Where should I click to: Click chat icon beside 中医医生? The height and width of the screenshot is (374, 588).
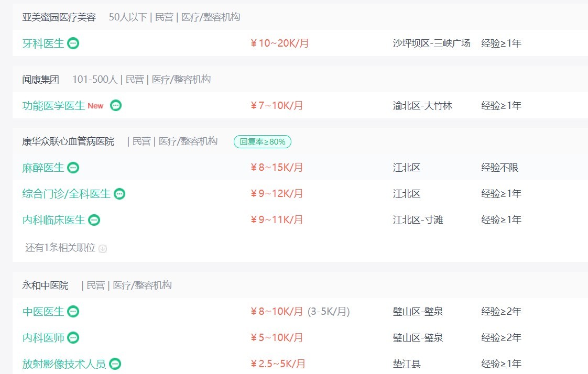pos(73,312)
